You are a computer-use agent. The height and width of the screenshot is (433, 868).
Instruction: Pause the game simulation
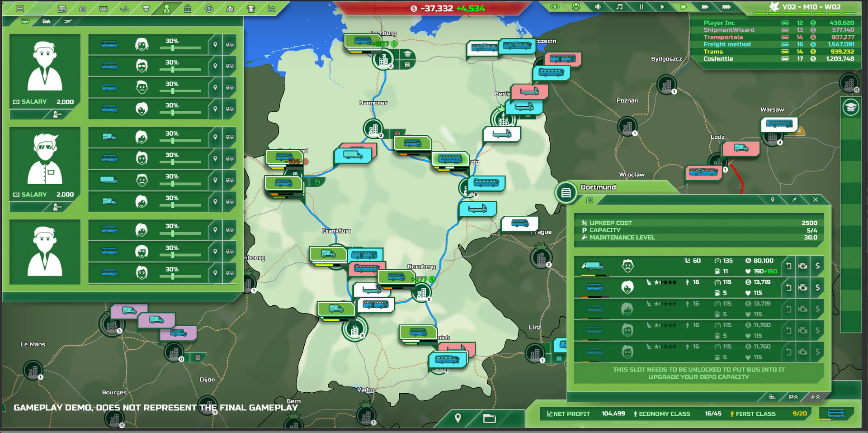coord(641,7)
